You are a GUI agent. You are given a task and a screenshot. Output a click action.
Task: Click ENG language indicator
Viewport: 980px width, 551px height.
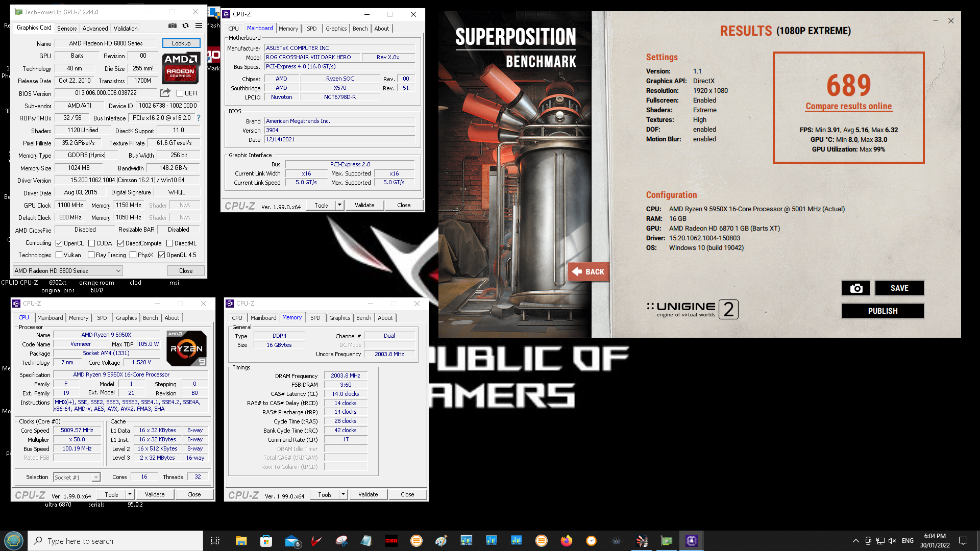click(908, 541)
